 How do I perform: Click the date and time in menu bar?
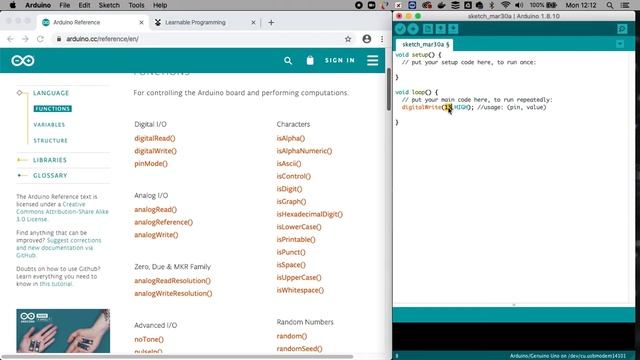[x=581, y=5]
